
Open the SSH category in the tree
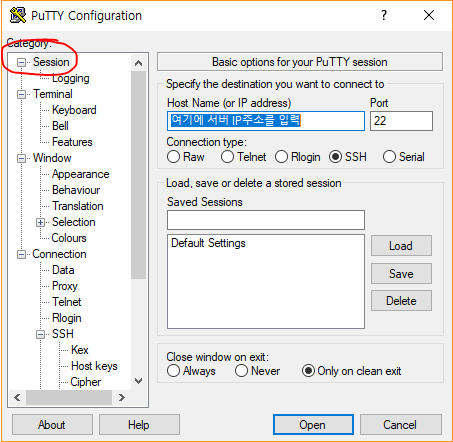(x=63, y=334)
